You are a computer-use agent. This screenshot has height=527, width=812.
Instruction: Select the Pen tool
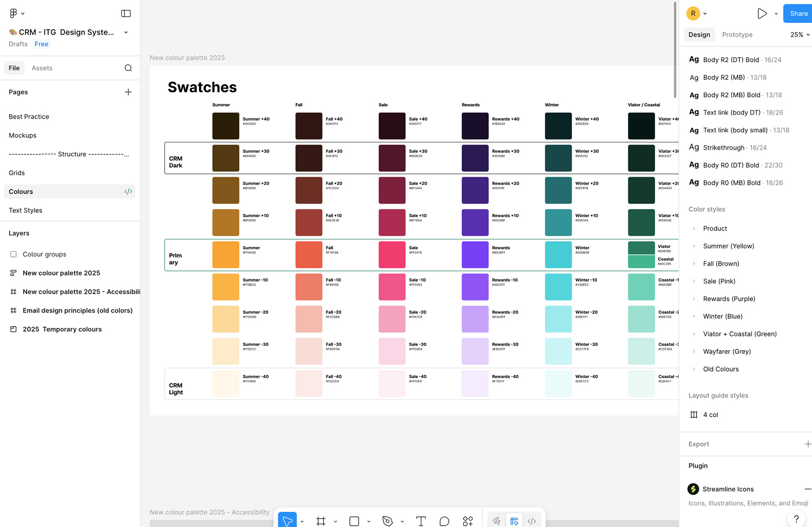click(x=387, y=521)
